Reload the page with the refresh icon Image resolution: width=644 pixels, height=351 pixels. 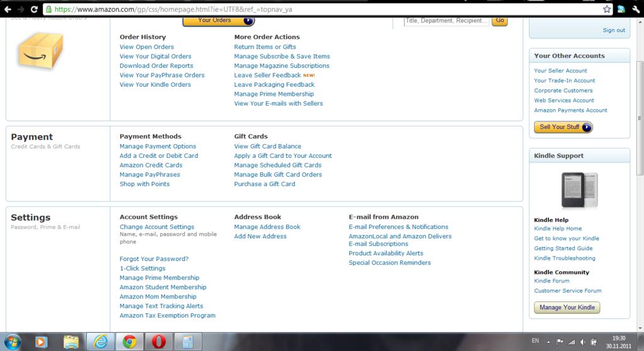tap(35, 9)
